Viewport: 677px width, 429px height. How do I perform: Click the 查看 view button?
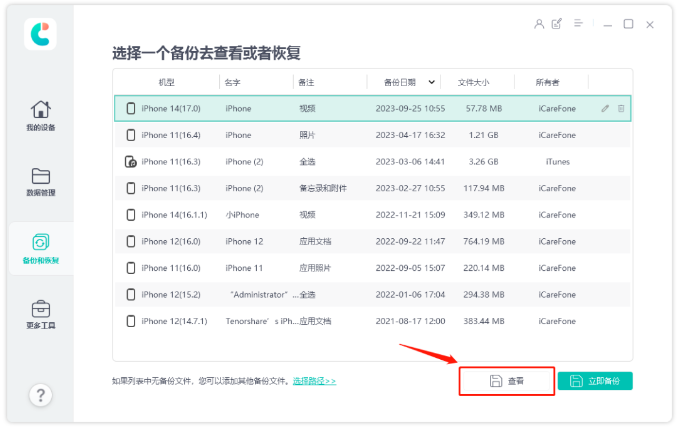coord(507,381)
